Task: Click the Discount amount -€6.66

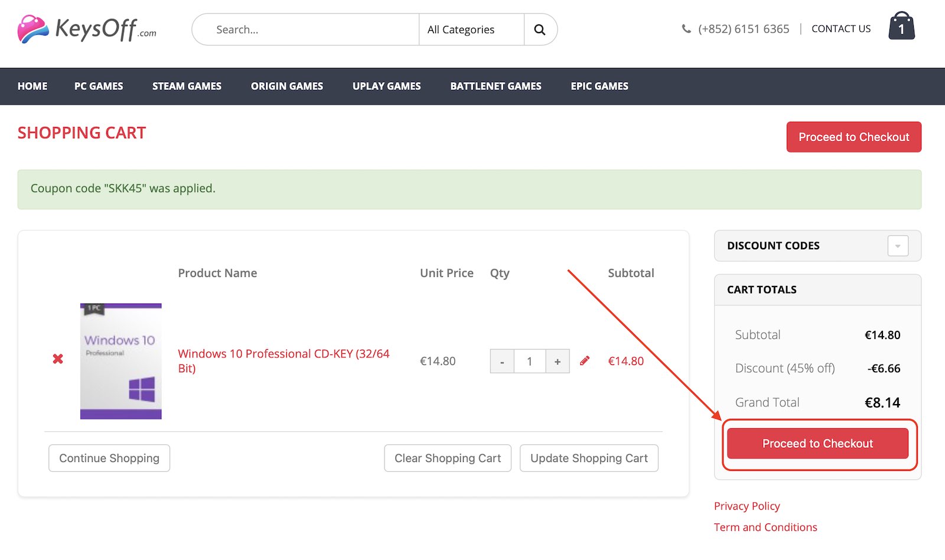Action: tap(884, 369)
